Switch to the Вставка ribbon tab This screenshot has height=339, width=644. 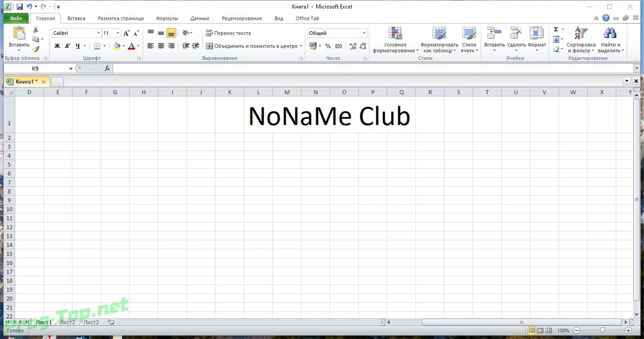point(76,18)
